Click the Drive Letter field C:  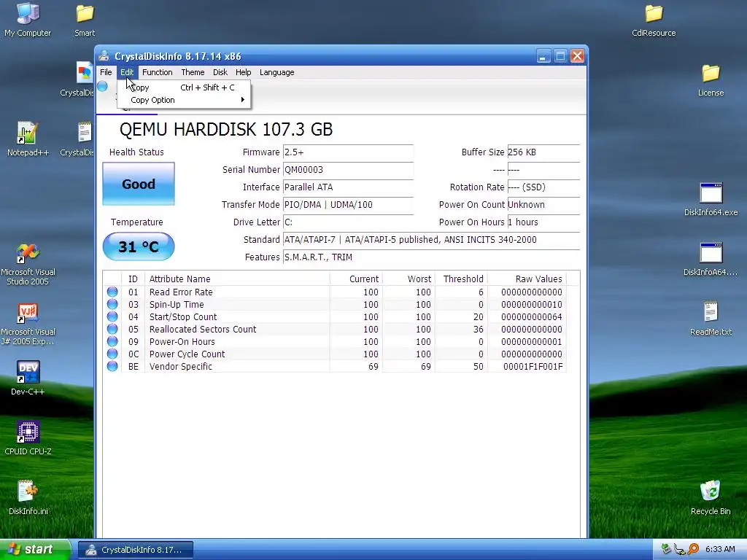pos(348,222)
